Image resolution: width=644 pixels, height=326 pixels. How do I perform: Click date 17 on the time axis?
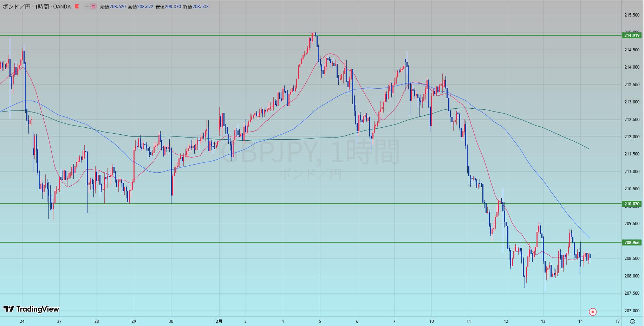[x=617, y=321]
